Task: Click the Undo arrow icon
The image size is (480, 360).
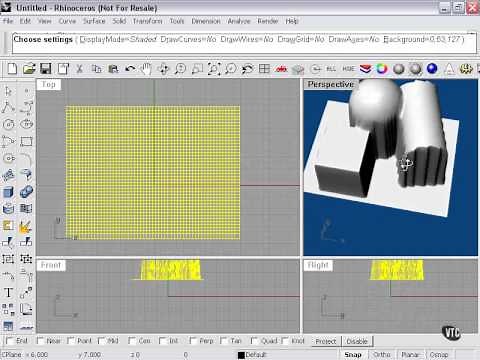Action: point(130,69)
